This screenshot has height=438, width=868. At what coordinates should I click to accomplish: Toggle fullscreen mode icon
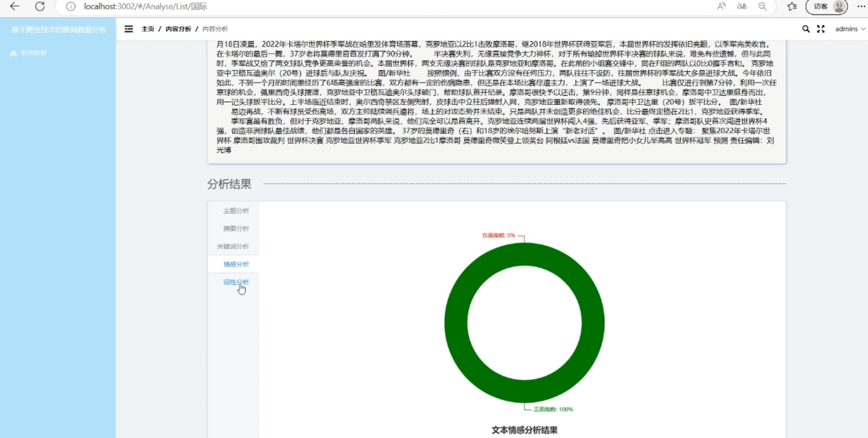821,29
